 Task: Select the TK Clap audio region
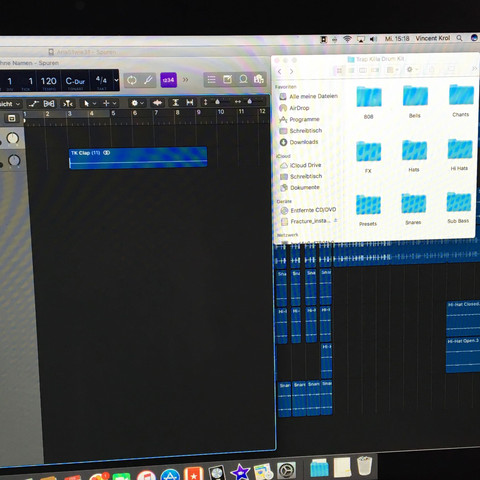tap(138, 157)
